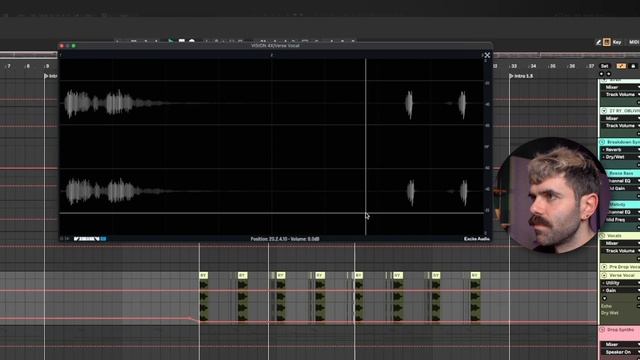
Task: Select the Pre Drop Voca track title
Action: tap(624, 267)
